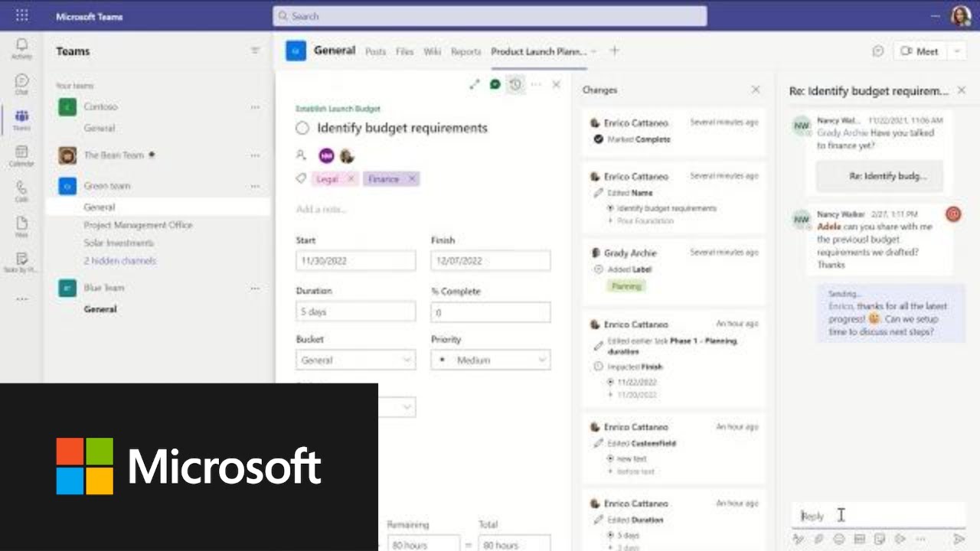Switch to the Reports tab
The image size is (980, 551).
pos(465,51)
